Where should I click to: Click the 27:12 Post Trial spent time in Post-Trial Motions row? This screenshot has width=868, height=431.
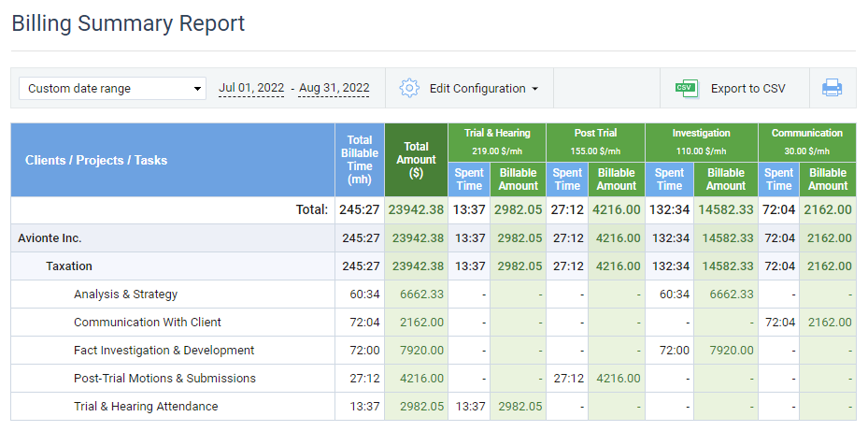[x=568, y=379]
